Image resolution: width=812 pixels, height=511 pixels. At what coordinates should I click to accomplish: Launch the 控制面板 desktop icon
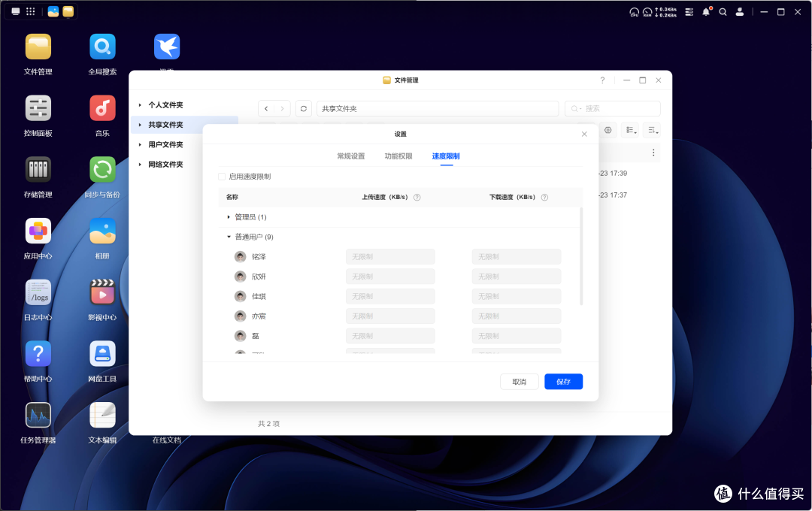38,108
